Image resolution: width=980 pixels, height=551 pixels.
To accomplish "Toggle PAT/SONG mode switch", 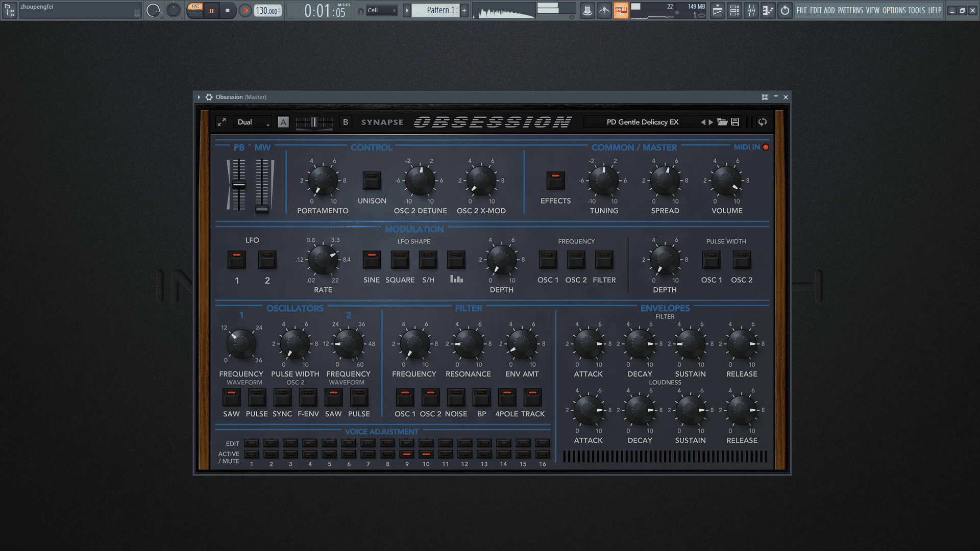I will [195, 10].
